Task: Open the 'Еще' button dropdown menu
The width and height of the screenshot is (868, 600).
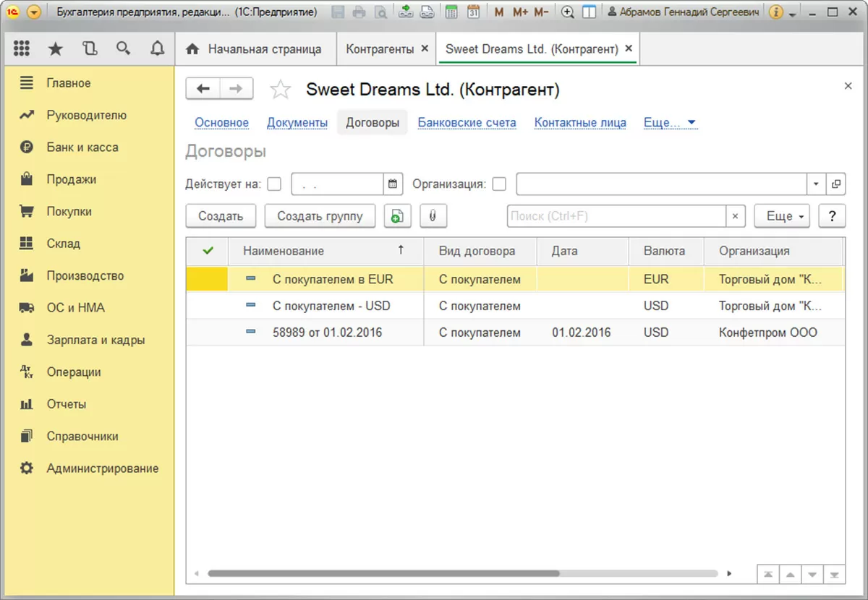Action: pyautogui.click(x=781, y=215)
